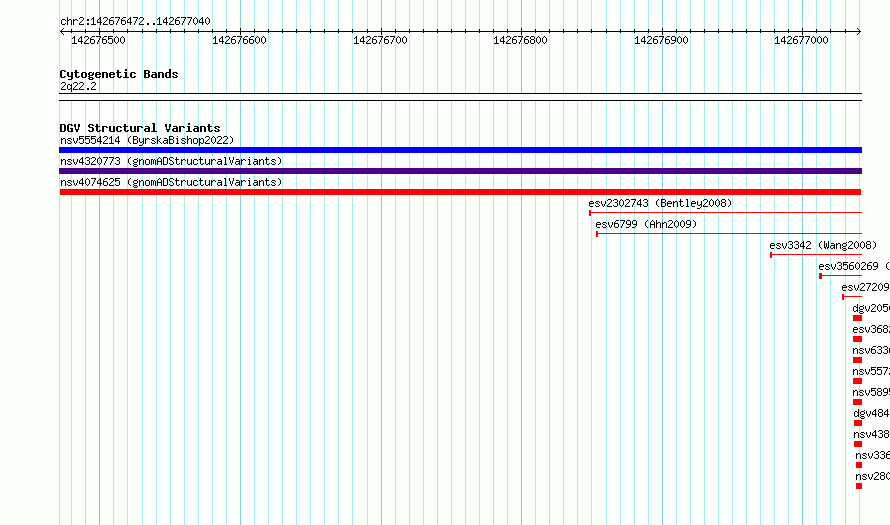The image size is (890, 525).
Task: Open nsv5554214 (ByrskaBishop2022) label
Action: 147,140
